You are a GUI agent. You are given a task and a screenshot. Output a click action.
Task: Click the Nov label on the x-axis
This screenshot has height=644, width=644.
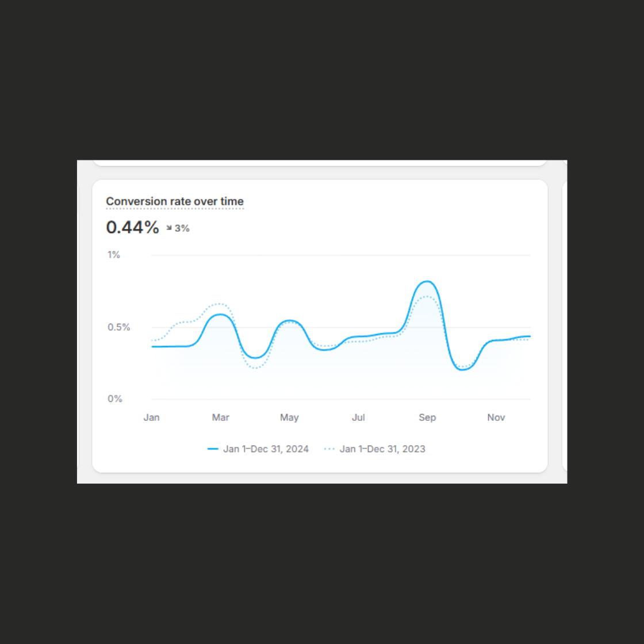496,417
